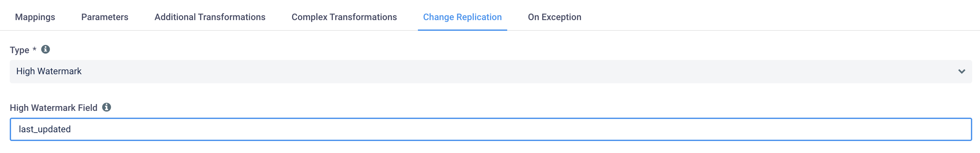
Task: Open the Parameters tab
Action: pos(105,17)
